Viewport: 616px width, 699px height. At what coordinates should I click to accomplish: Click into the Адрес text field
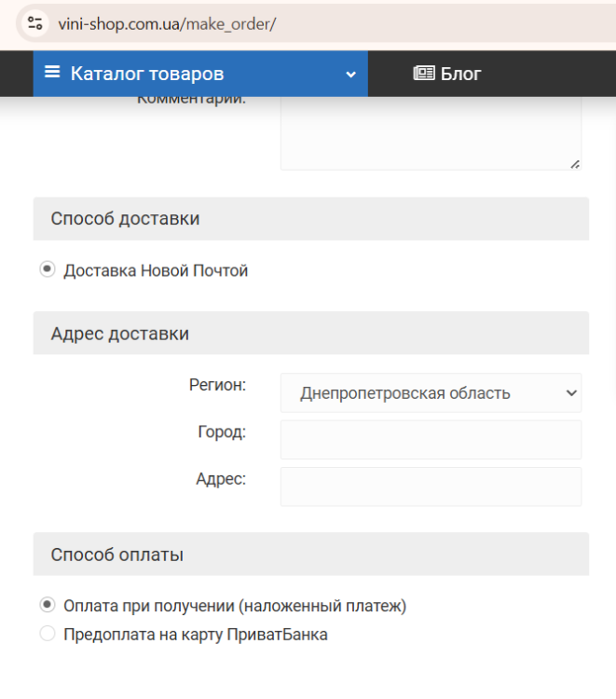tap(431, 487)
